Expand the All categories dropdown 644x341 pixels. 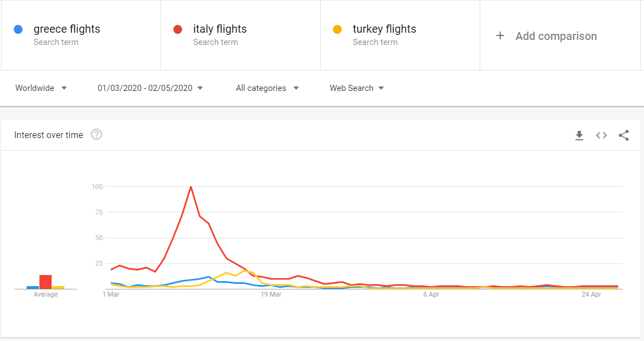pyautogui.click(x=267, y=88)
